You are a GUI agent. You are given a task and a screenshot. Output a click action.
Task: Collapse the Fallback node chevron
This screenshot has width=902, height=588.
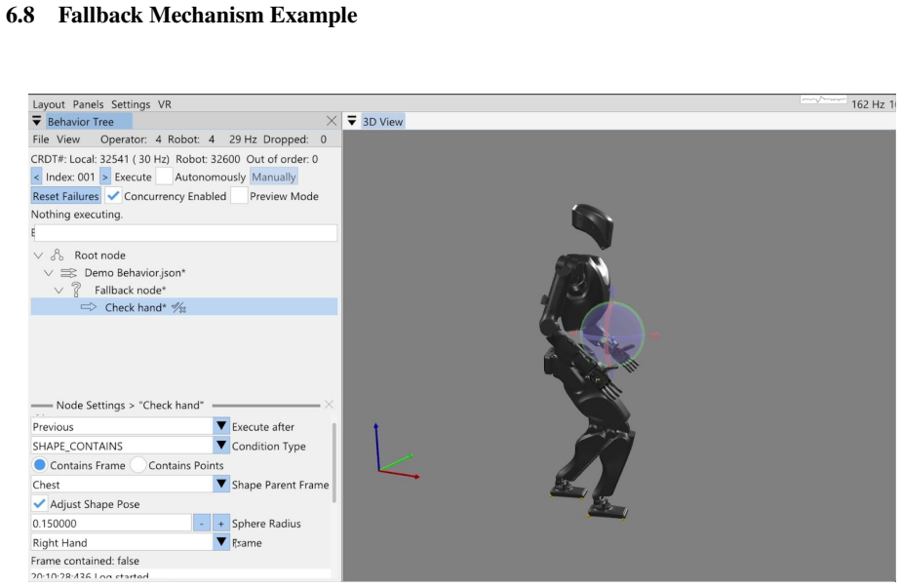tap(59, 290)
